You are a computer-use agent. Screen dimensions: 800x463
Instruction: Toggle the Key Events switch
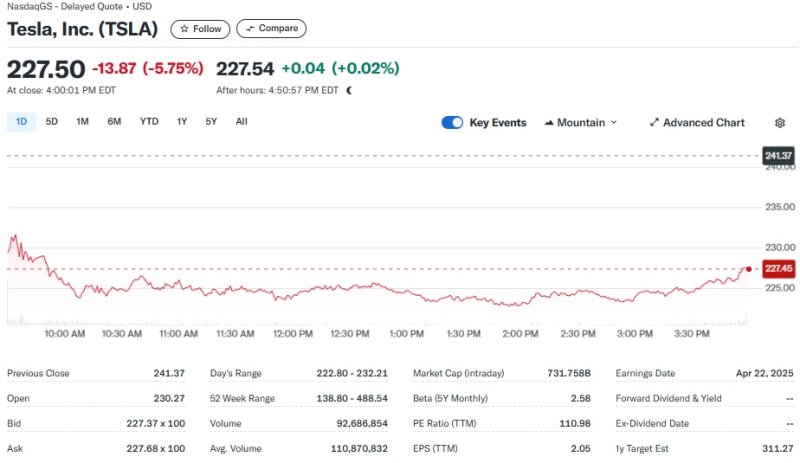coord(452,123)
